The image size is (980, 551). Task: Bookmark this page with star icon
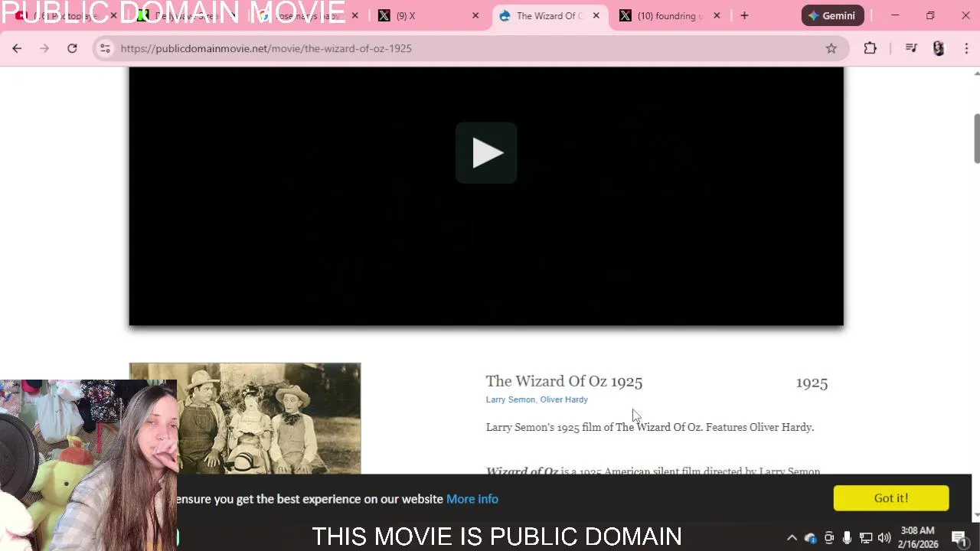(x=831, y=48)
